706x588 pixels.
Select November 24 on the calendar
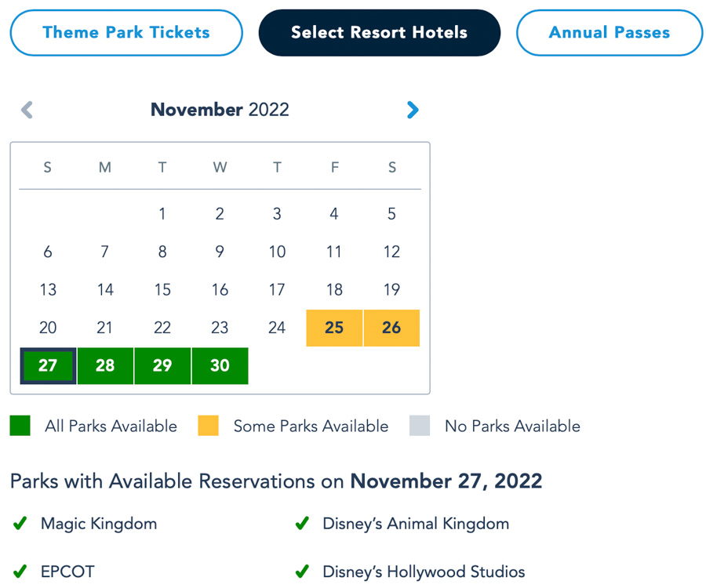point(277,328)
